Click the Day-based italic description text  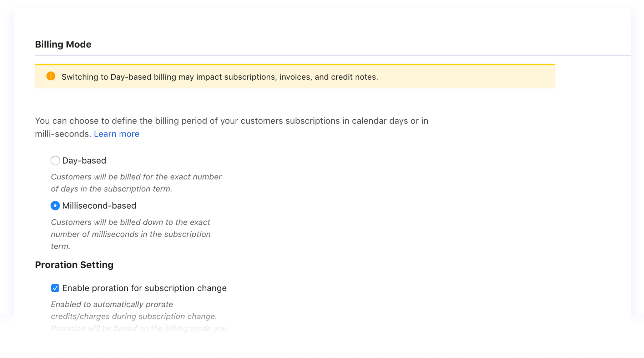click(136, 183)
